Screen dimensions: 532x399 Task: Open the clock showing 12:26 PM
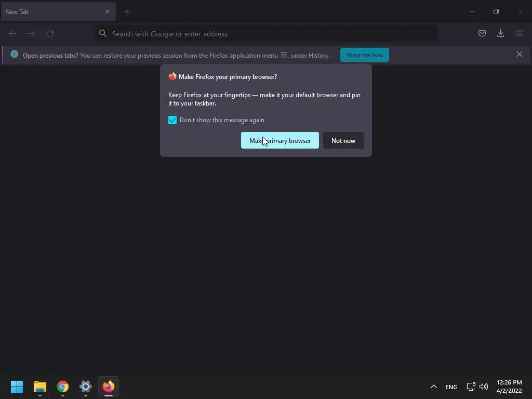click(x=509, y=387)
